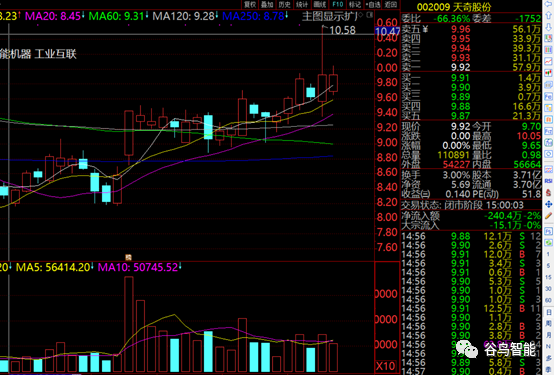Open the RSI indicator icon in sidebar
The image size is (554, 375).
(x=548, y=181)
